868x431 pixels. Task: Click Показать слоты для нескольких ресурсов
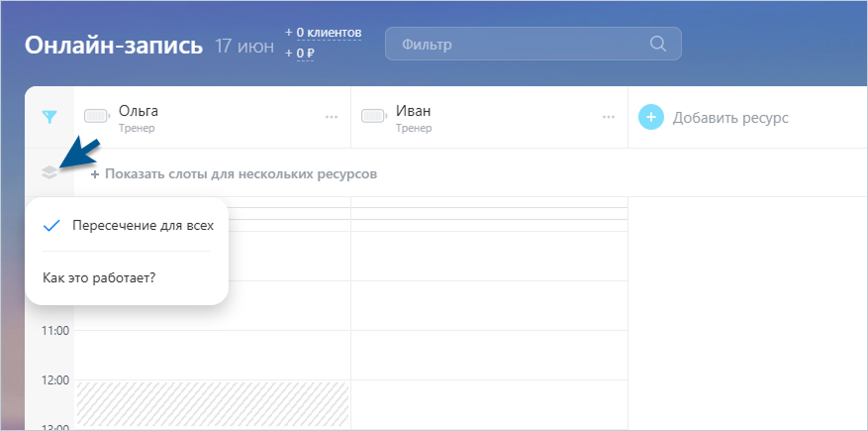coord(235,174)
